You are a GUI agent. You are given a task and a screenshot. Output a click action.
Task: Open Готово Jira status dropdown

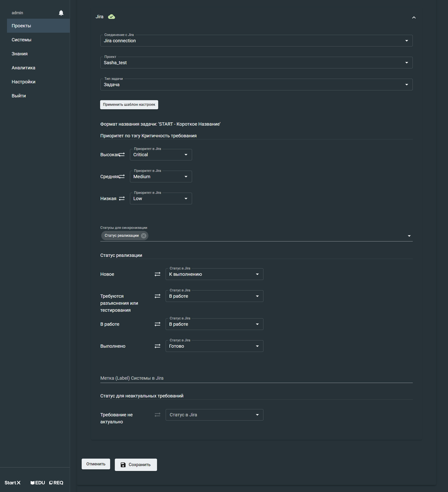pos(214,346)
